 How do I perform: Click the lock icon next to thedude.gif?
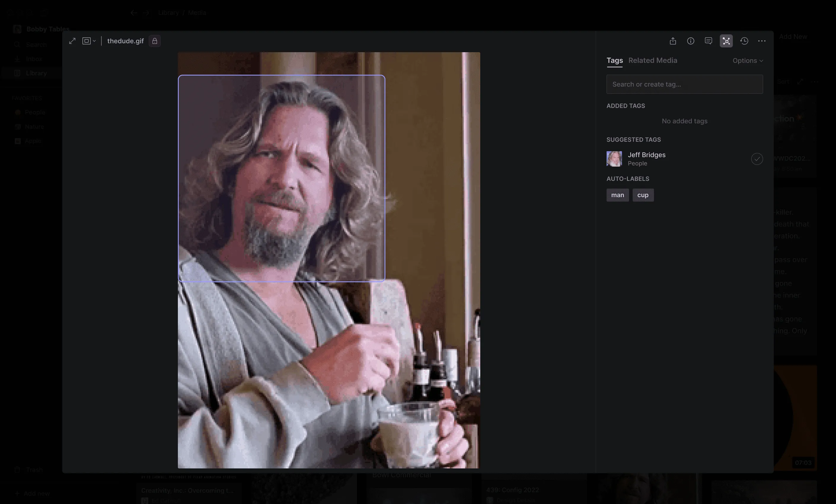pyautogui.click(x=155, y=41)
